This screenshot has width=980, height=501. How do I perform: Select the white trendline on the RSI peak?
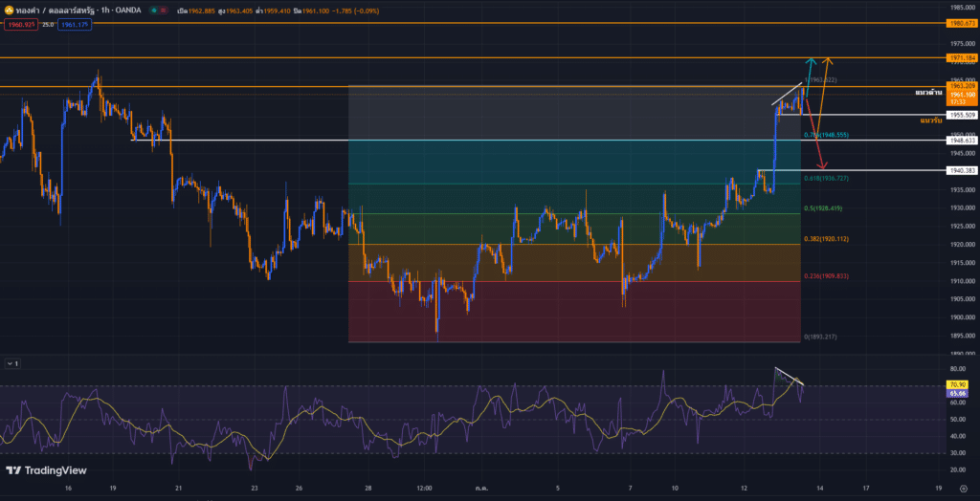click(790, 376)
